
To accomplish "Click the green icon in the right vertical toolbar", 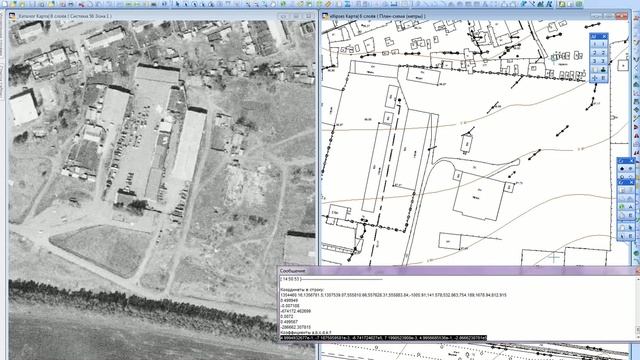I will pyautogui.click(x=636, y=253).
